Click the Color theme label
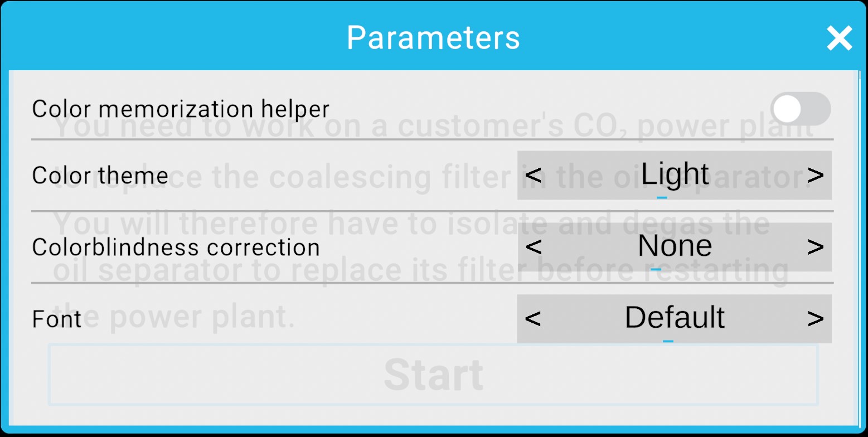This screenshot has width=868, height=437. coord(99,175)
